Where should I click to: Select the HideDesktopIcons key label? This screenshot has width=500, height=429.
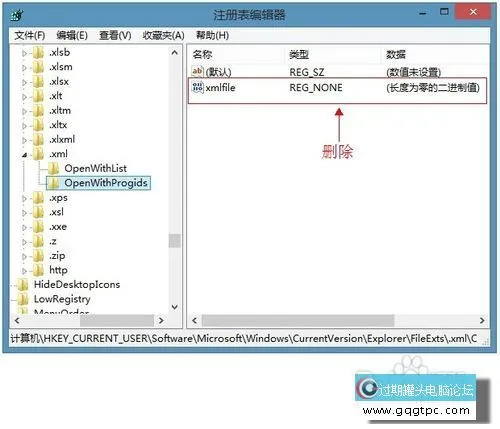pos(77,285)
